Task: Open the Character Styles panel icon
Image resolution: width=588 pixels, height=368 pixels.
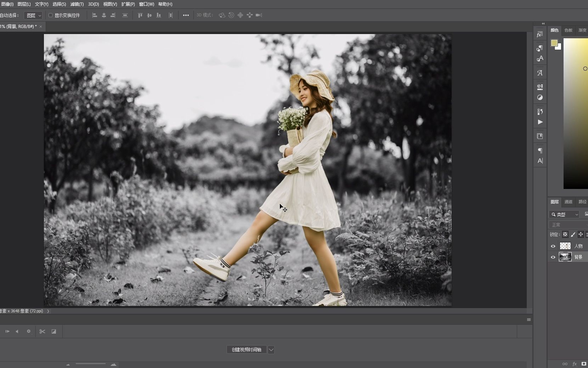Action: tap(540, 58)
